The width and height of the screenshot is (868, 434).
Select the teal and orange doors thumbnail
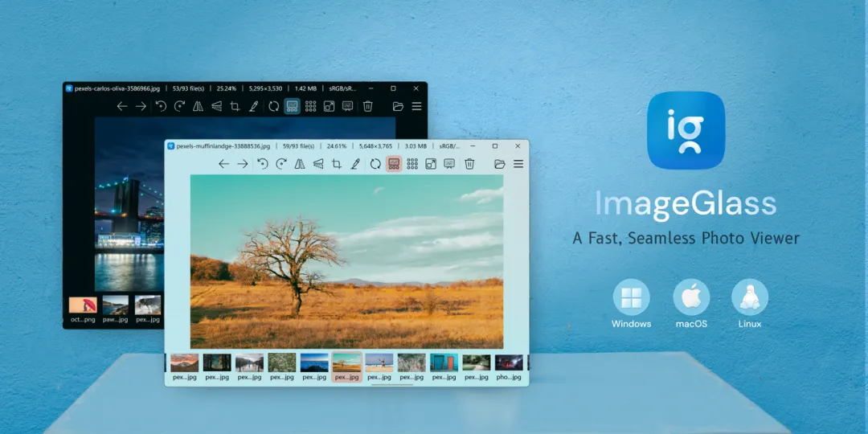(x=444, y=367)
